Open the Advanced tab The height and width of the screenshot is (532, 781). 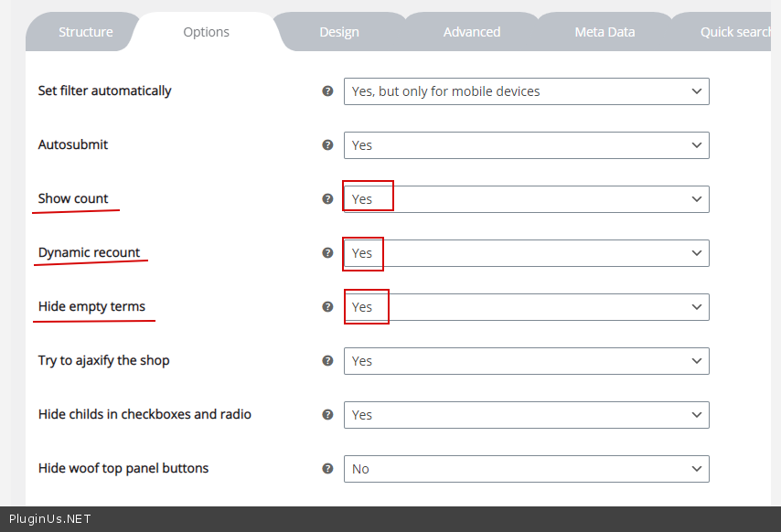pyautogui.click(x=472, y=32)
